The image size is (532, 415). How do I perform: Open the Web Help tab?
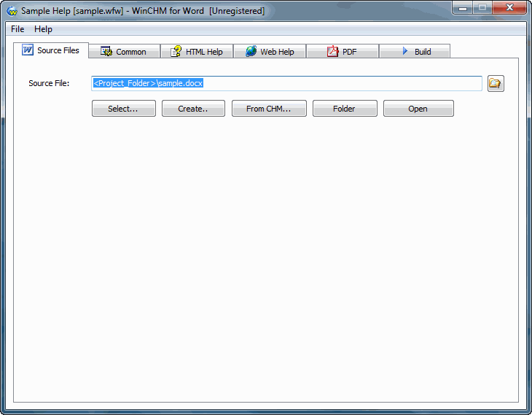[270, 52]
